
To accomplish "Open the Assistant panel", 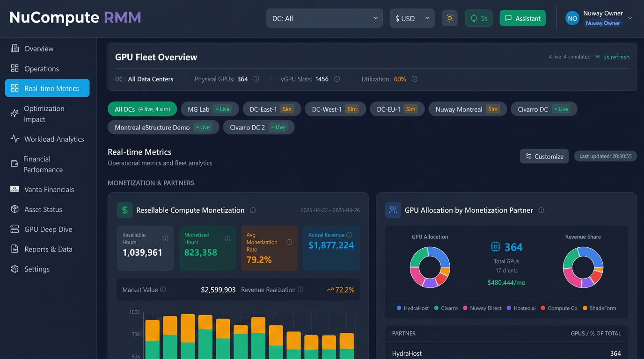I will point(523,18).
